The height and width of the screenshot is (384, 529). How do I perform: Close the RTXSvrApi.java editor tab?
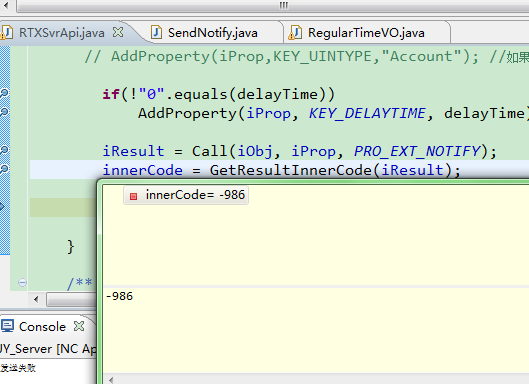point(118,32)
